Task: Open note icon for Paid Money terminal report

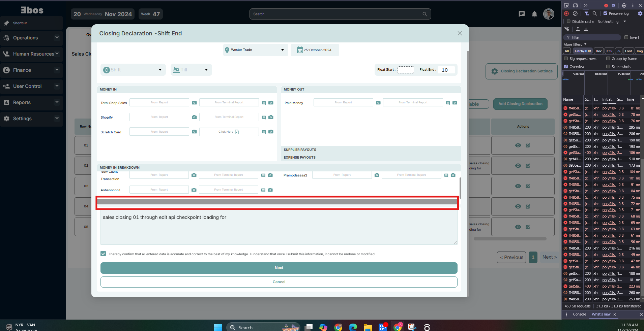Action: 448,103
